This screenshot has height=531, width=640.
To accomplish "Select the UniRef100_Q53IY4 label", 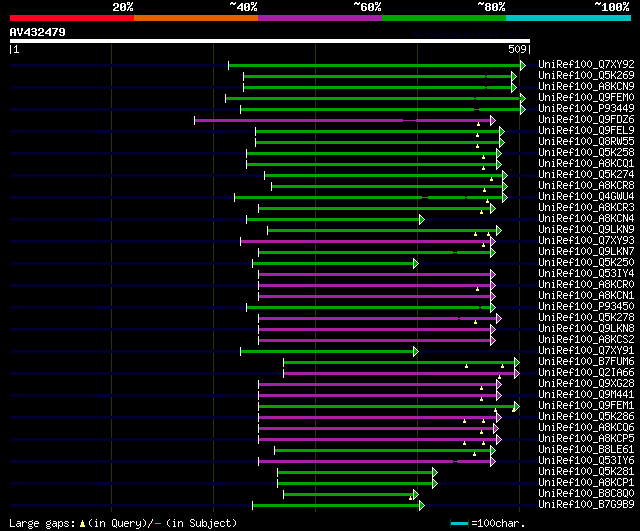I will tap(586, 274).
